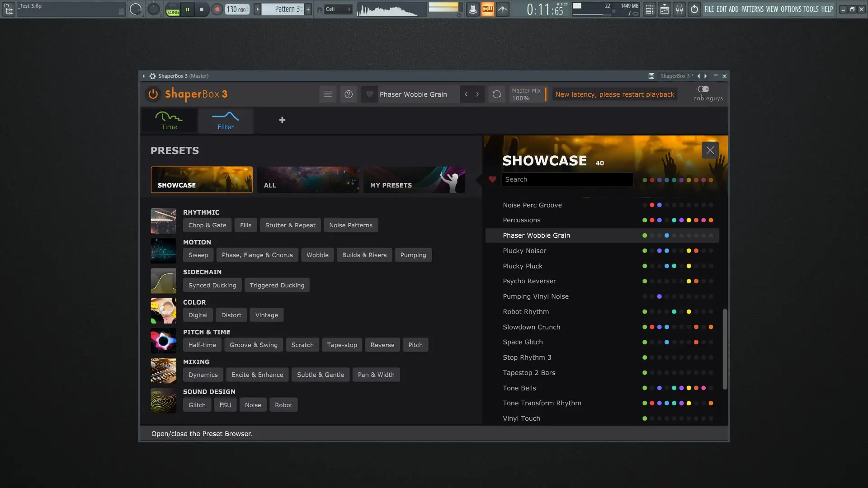Toggle the Song/Pattern mode button

click(173, 9)
